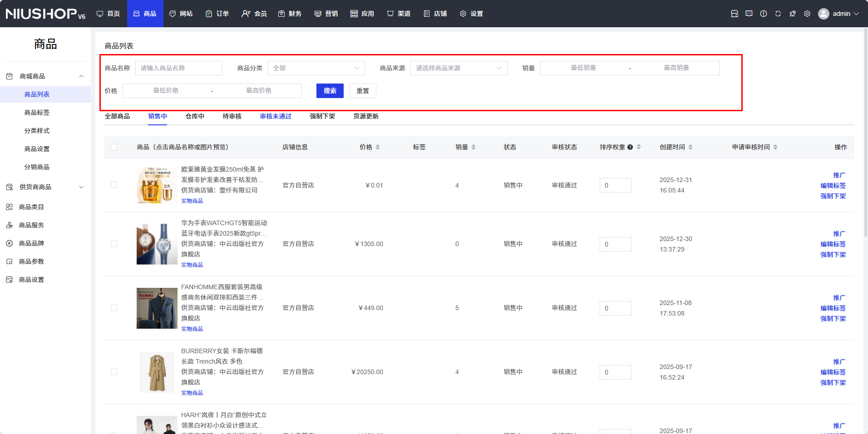Click the 最低价格 price range field

pos(166,91)
